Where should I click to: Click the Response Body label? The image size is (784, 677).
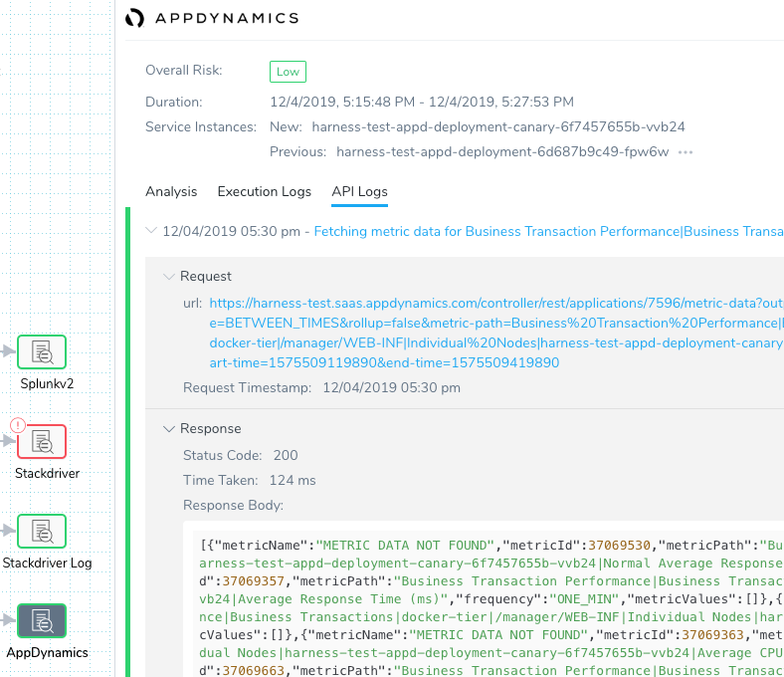pos(233,506)
